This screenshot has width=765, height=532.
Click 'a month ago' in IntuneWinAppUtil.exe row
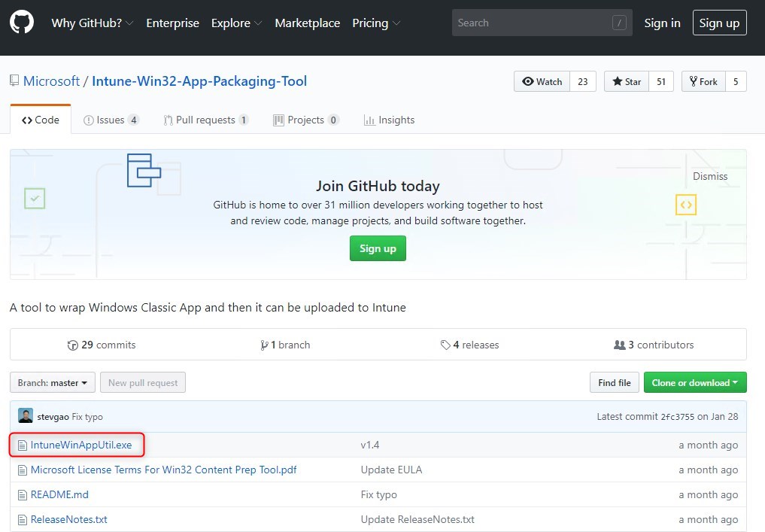click(x=709, y=445)
